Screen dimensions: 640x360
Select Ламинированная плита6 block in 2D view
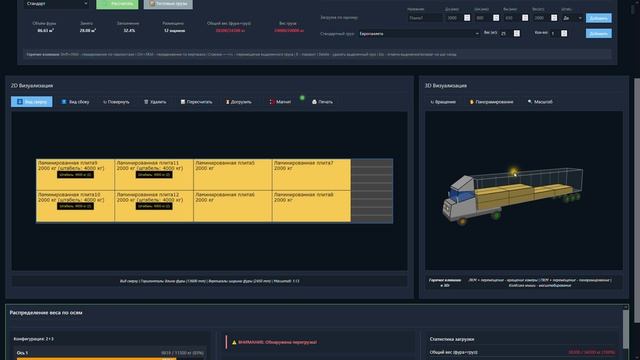pyautogui.click(x=233, y=207)
